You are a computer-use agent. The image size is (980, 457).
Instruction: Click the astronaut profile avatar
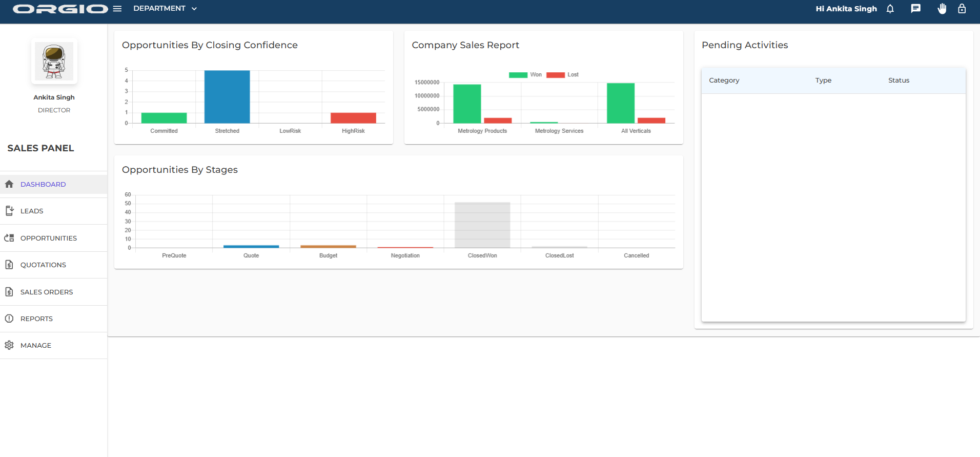[x=54, y=61]
